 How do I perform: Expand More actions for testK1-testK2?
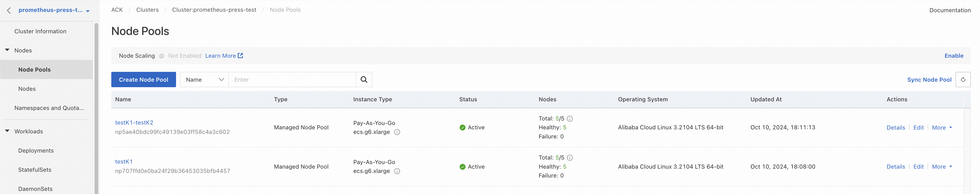coord(942,128)
